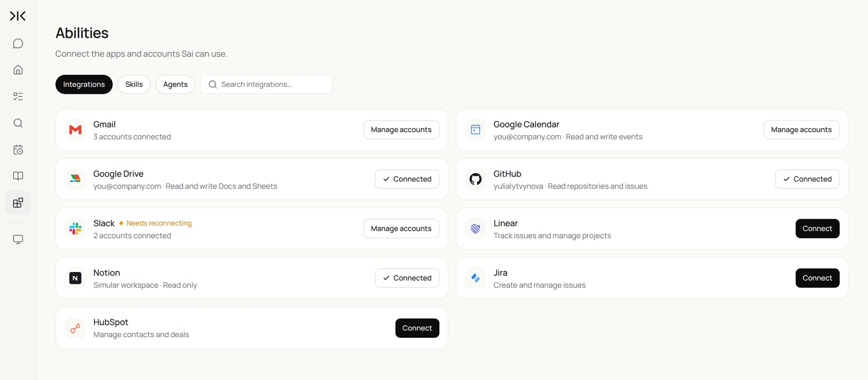Viewport: 868px width, 380px height.
Task: Click the GitHub title text
Action: [x=507, y=174]
